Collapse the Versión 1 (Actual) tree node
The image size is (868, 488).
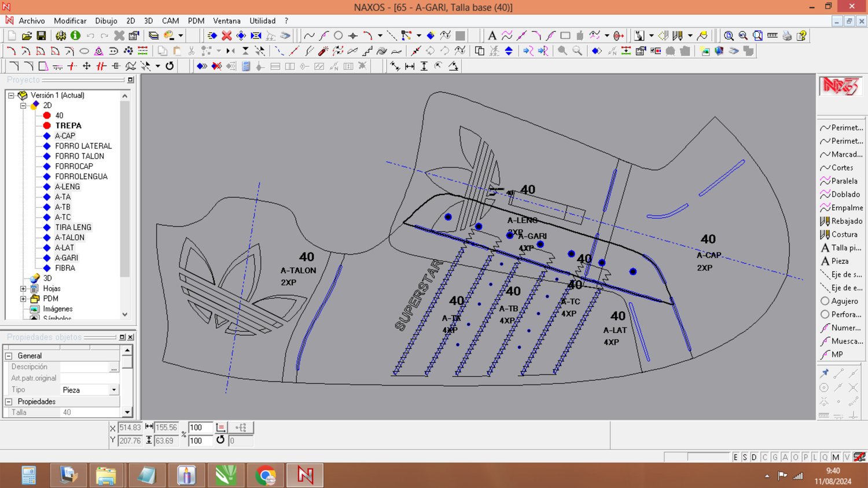[x=11, y=96]
